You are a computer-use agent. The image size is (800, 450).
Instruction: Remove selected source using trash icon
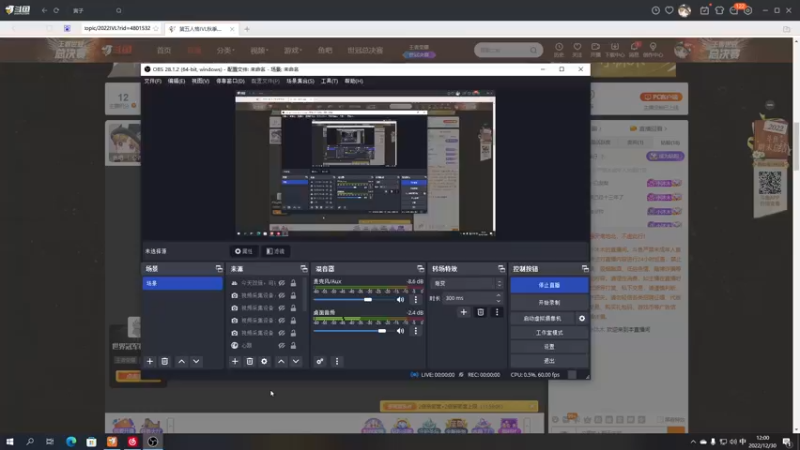[x=249, y=361]
